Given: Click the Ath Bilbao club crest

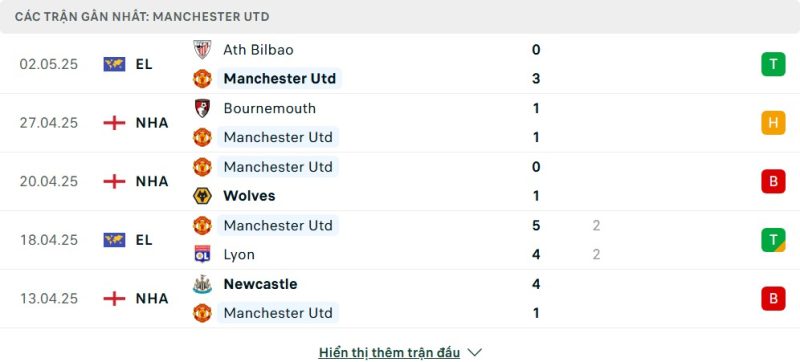Looking at the screenshot, I should (x=202, y=49).
